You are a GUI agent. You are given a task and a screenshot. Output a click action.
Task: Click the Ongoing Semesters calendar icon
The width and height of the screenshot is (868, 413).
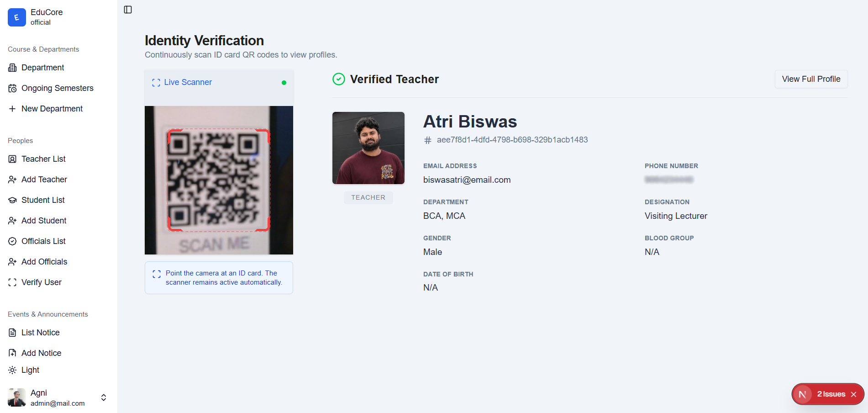[12, 88]
